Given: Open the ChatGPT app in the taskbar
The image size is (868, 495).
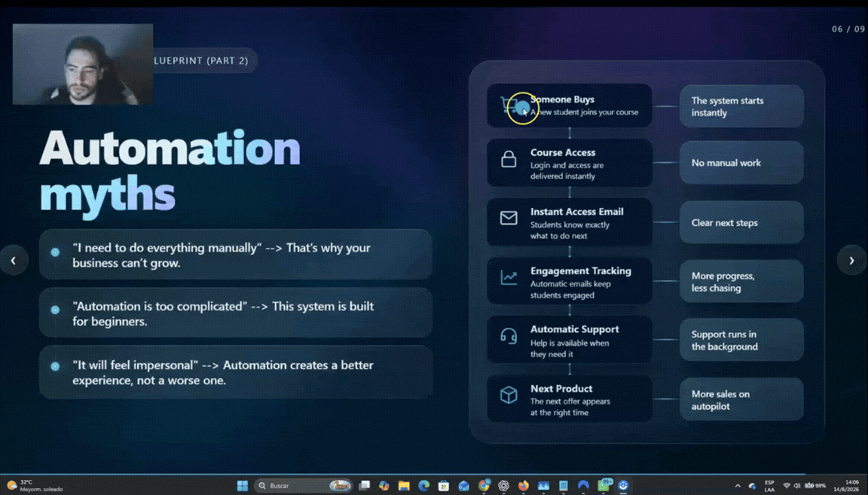Looking at the screenshot, I should (x=504, y=486).
